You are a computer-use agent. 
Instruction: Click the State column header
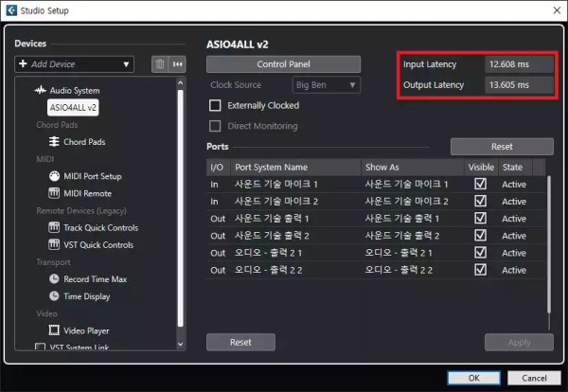point(515,167)
